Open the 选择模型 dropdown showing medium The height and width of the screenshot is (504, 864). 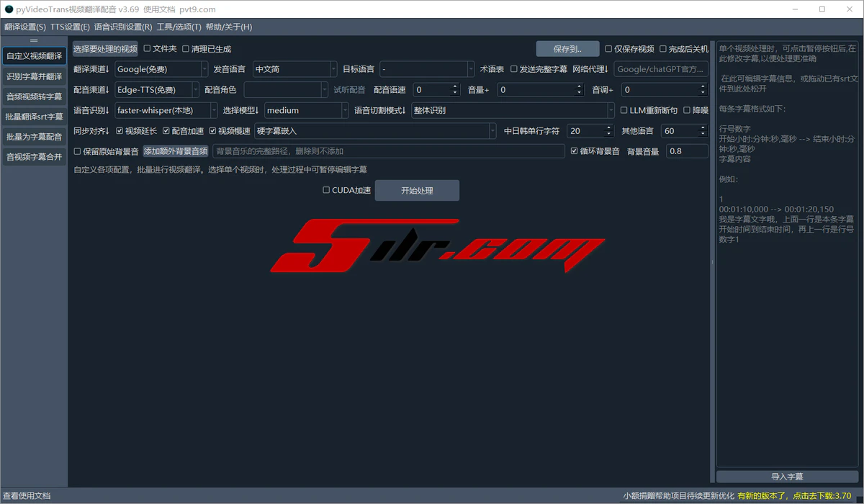coord(307,110)
